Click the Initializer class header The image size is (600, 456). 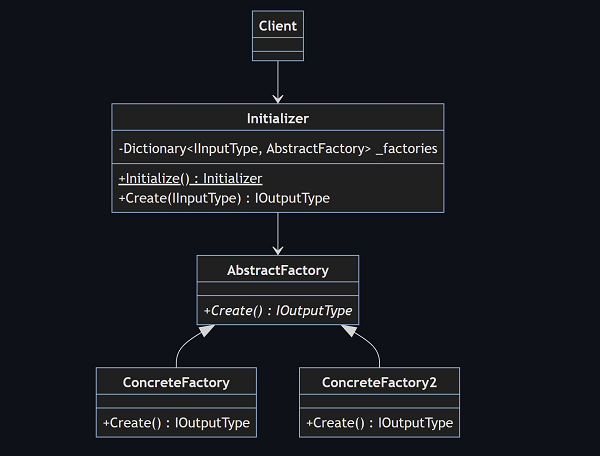click(278, 118)
